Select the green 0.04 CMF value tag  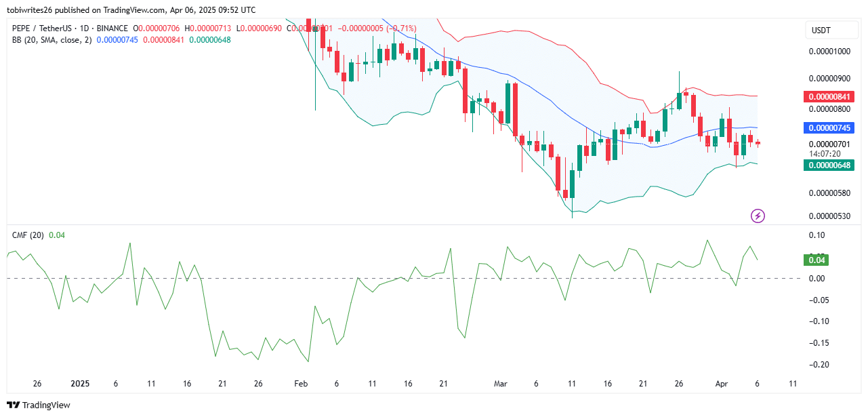coord(816,260)
